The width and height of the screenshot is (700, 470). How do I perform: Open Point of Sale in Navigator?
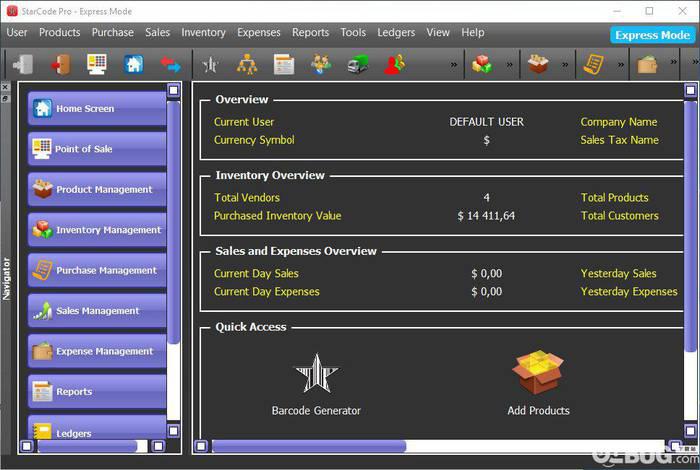pos(97,149)
